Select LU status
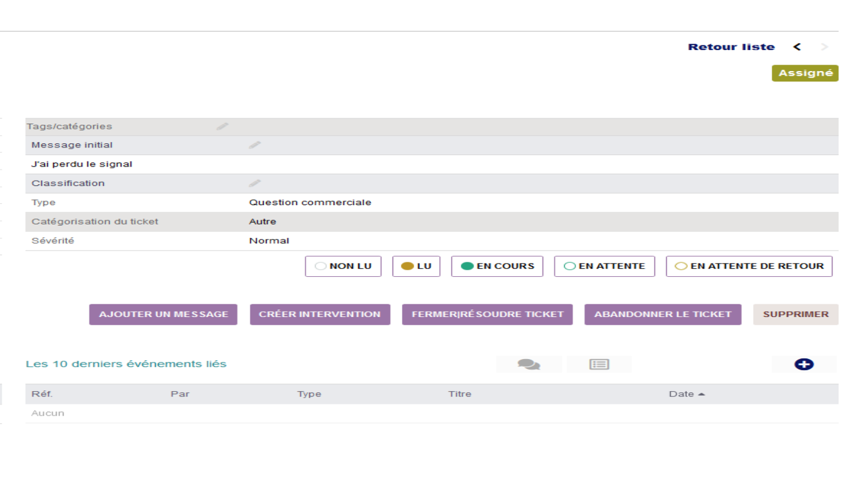Screen dimensions: 868x482 416,266
